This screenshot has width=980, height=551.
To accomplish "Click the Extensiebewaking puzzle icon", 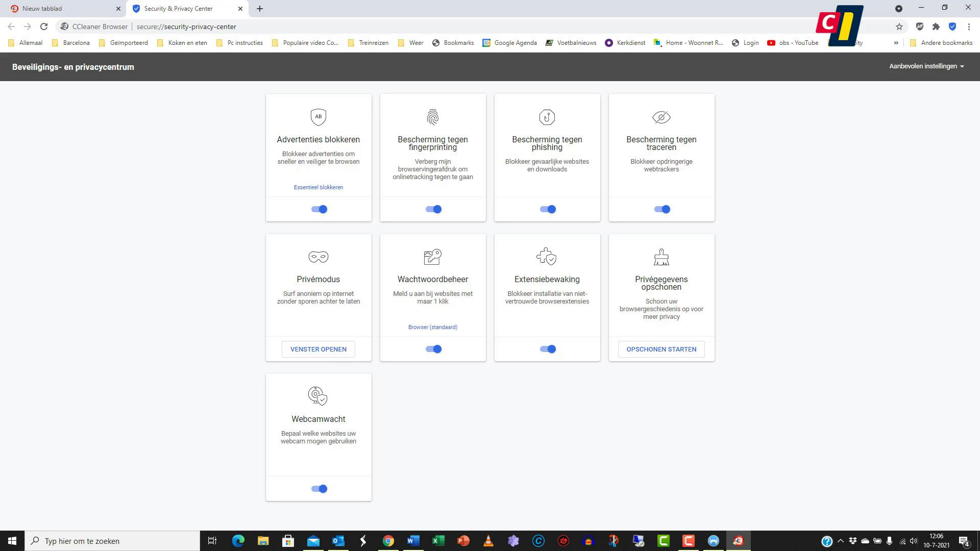I will [547, 257].
